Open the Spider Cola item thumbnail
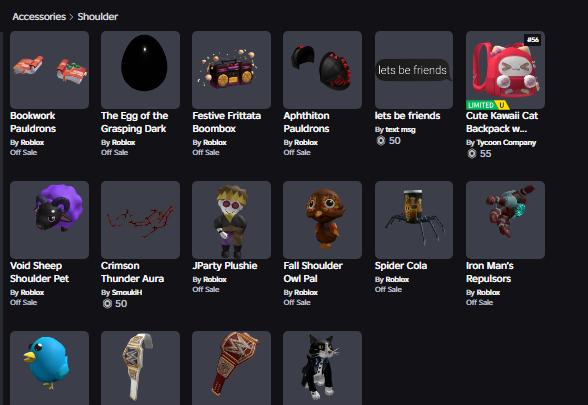The height and width of the screenshot is (405, 588). 414,220
